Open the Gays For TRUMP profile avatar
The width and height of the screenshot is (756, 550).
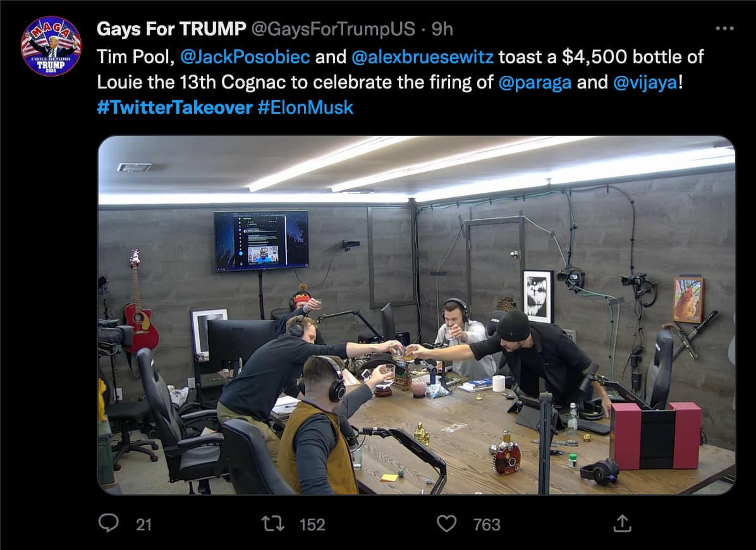coord(51,46)
